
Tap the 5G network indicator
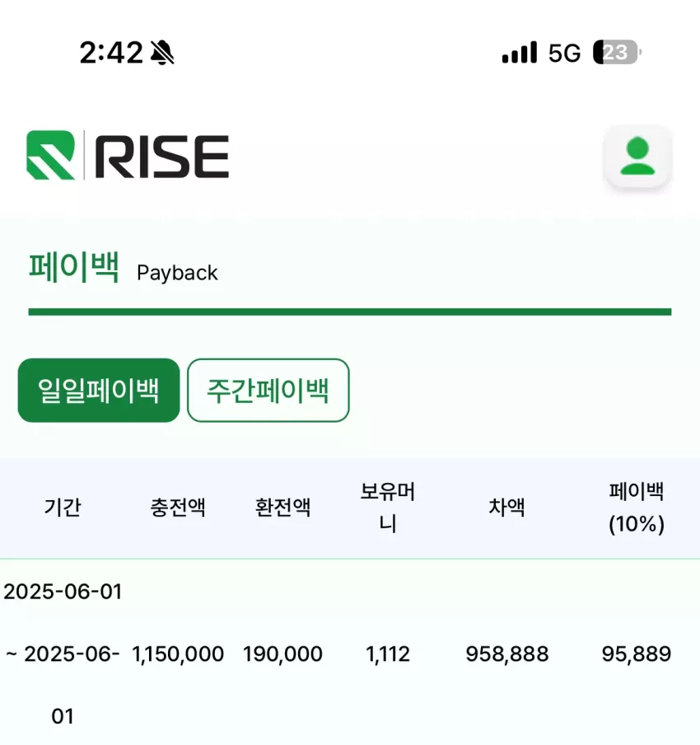point(564,53)
